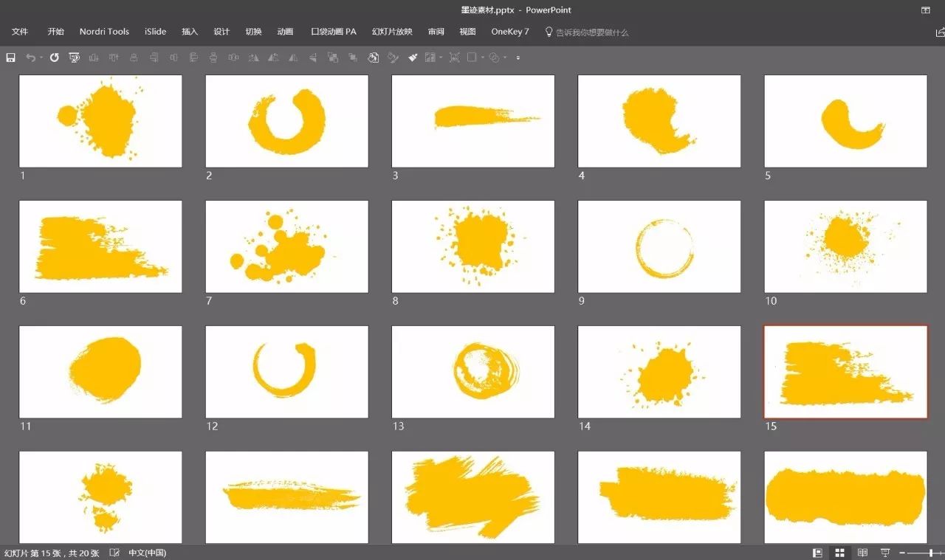Toggle ribbon display options button
The height and width of the screenshot is (560, 945).
pos(925,10)
